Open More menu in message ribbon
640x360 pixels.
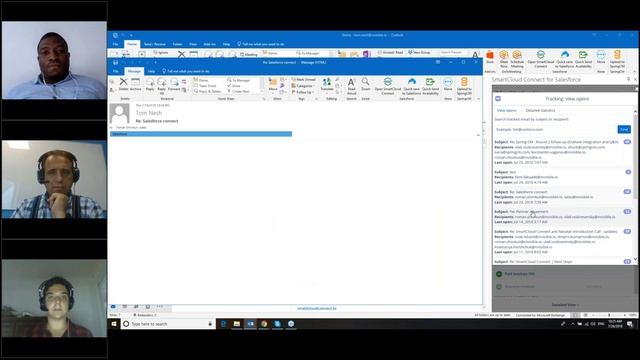tap(448, 84)
